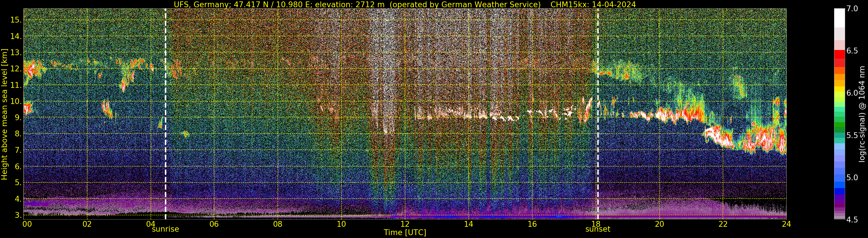Click the '13.' height tick label
Image resolution: width=868 pixels, height=238 pixels.
[16, 53]
